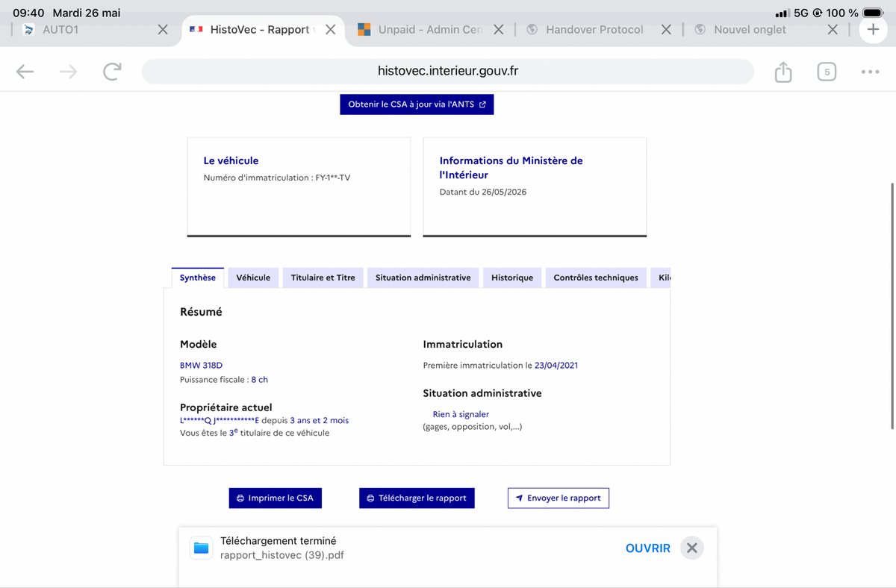Click the masked owner name L******Q J***********E

[220, 420]
